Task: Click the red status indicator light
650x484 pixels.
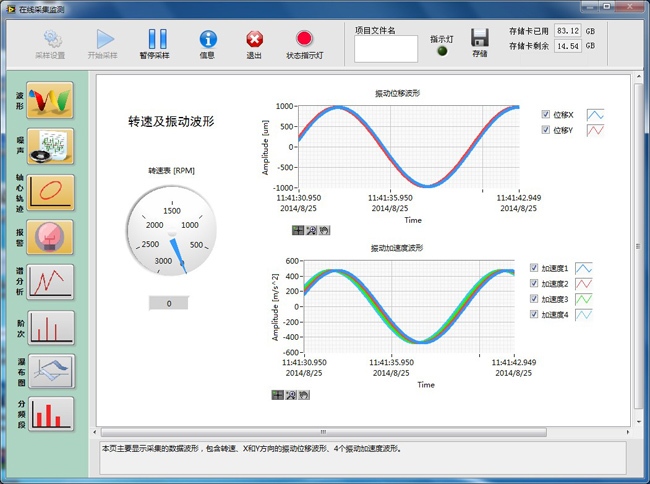Action: coord(304,39)
